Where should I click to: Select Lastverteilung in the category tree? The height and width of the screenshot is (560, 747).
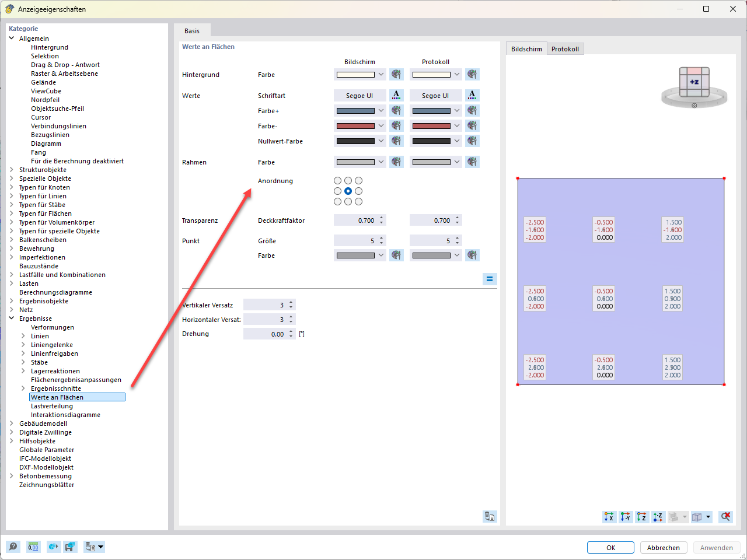[x=52, y=406]
